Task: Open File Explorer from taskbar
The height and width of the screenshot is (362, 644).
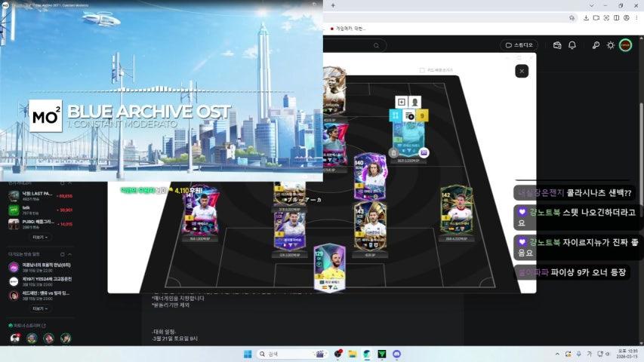Action: [353, 354]
